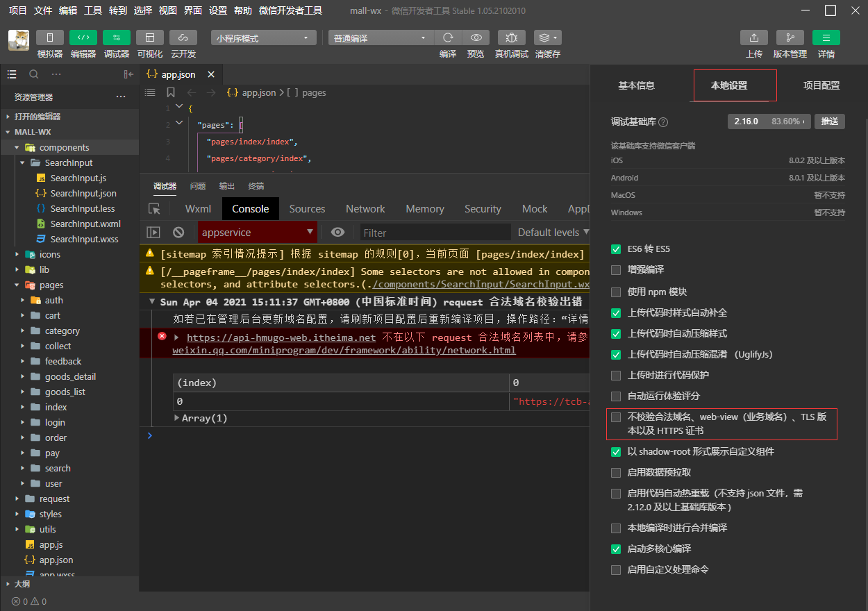This screenshot has width=868, height=611.
Task: Click the help icon beside 调试基础库
Action: click(x=663, y=122)
